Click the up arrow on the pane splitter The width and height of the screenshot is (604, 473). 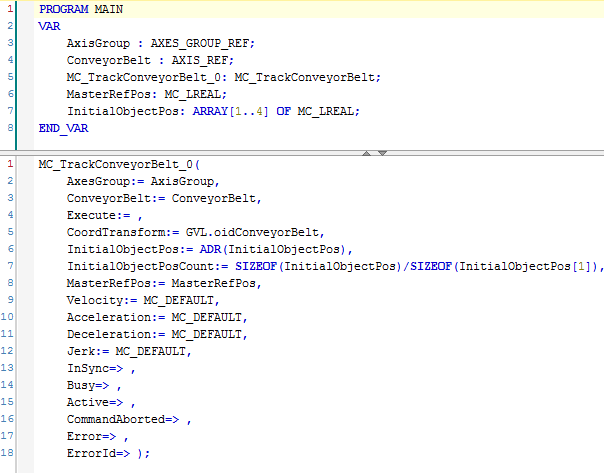[x=366, y=153]
